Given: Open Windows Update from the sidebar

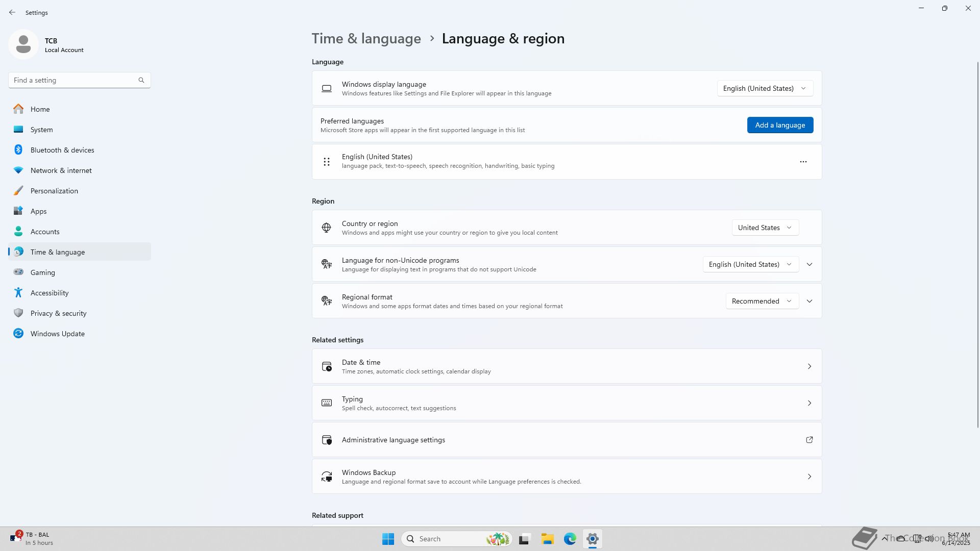Looking at the screenshot, I should point(57,334).
